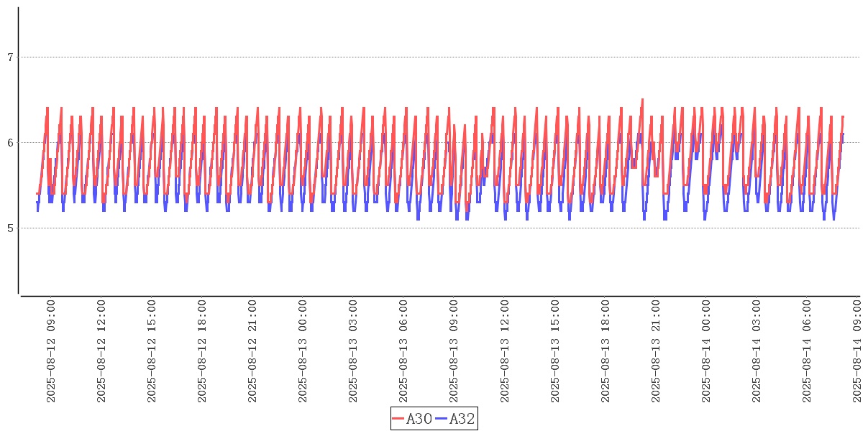Viewport: 868px width, 431px height.
Task: Select the 2025-08-13 00:00 time label
Action: coord(303,351)
